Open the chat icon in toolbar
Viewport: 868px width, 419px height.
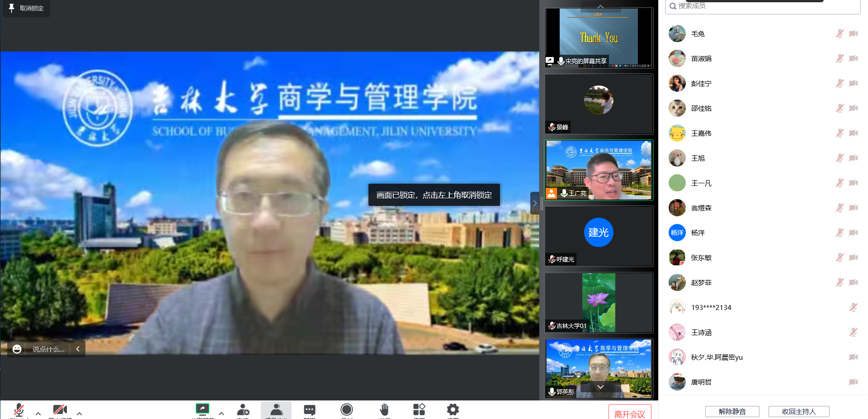pyautogui.click(x=310, y=409)
